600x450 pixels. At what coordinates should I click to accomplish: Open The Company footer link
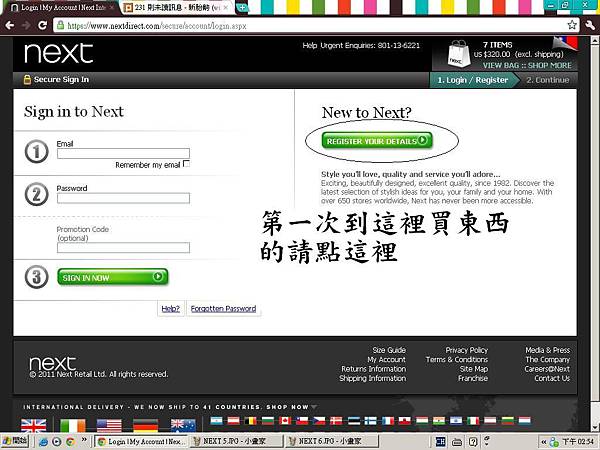pyautogui.click(x=548, y=359)
